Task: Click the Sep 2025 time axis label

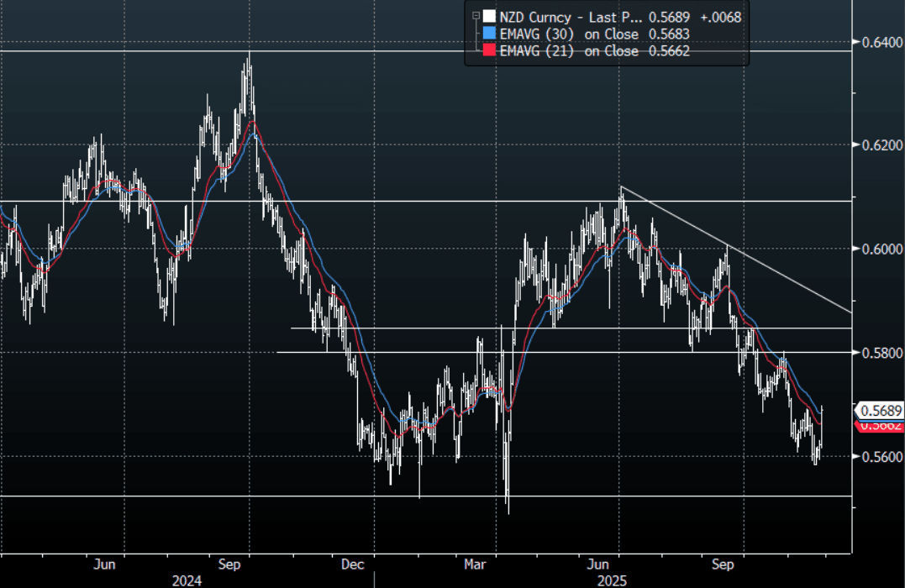Action: click(x=723, y=564)
